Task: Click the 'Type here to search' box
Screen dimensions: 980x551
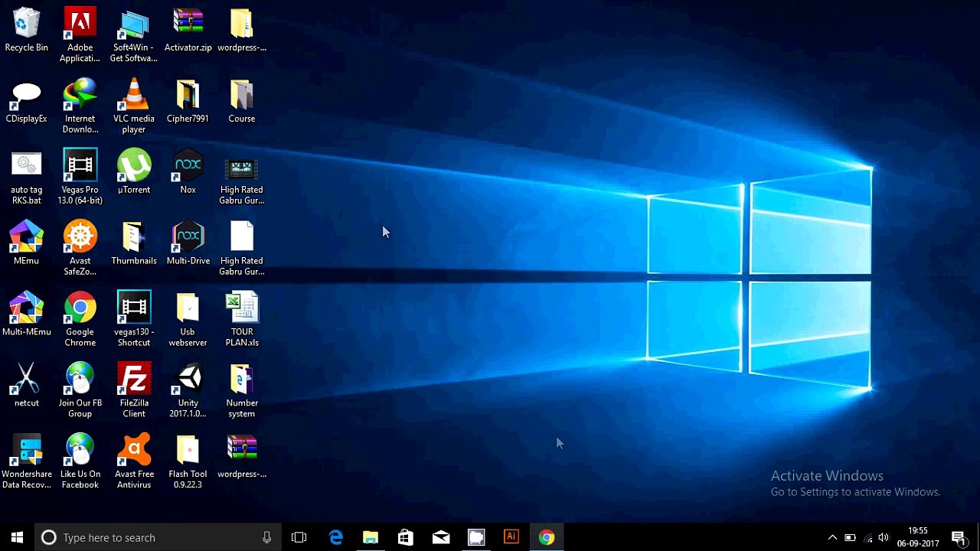Action: (x=157, y=537)
